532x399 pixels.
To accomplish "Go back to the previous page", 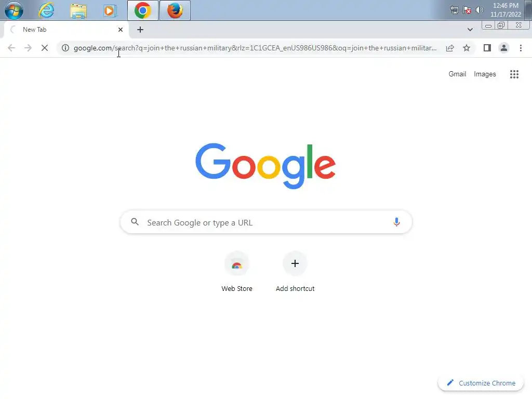I will (x=11, y=48).
